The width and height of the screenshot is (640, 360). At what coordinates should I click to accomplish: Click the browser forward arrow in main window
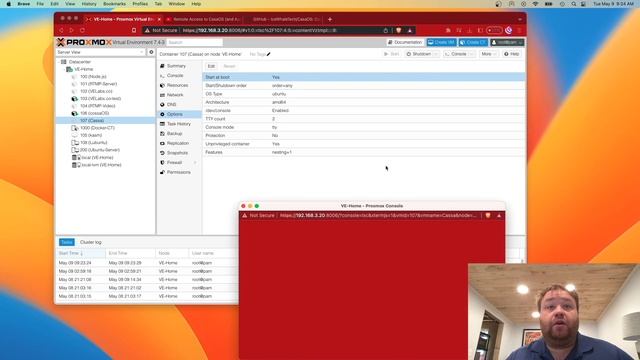[71, 30]
